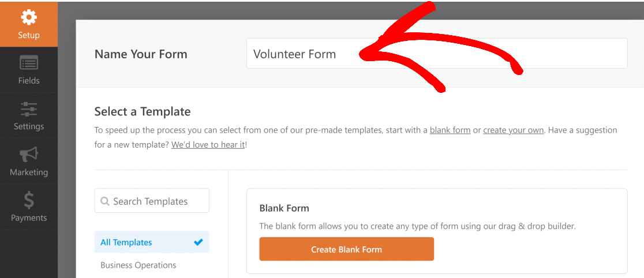Open the Settings sliders icon

click(x=29, y=109)
